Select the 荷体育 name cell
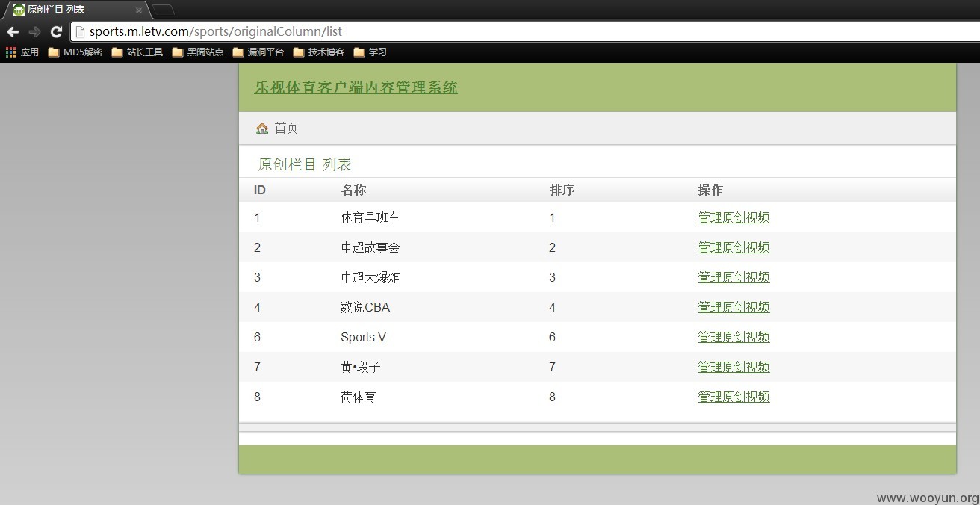The width and height of the screenshot is (980, 505). [x=359, y=397]
